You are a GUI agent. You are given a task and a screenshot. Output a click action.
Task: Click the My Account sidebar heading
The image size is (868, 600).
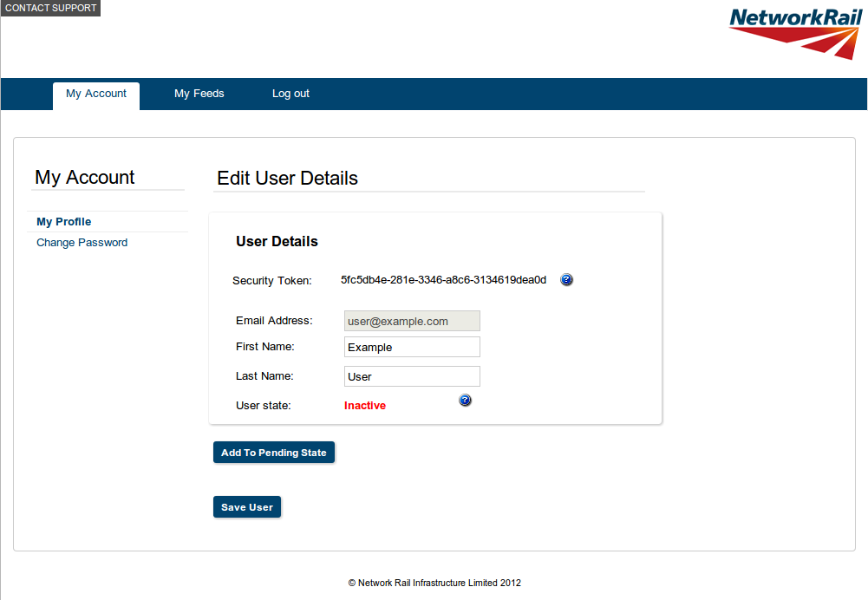click(x=85, y=178)
